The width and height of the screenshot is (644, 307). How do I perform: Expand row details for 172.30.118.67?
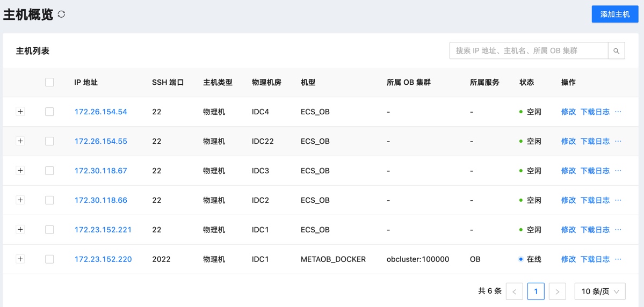coord(20,171)
